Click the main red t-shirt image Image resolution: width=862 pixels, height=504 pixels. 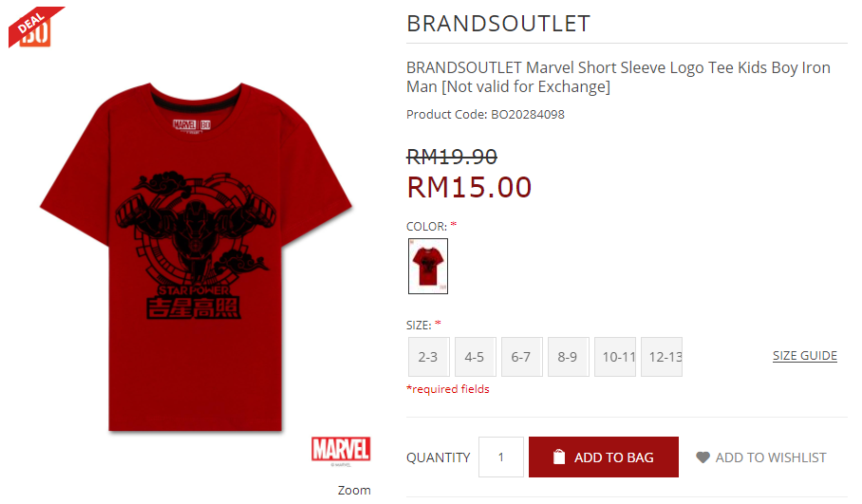coord(196,256)
